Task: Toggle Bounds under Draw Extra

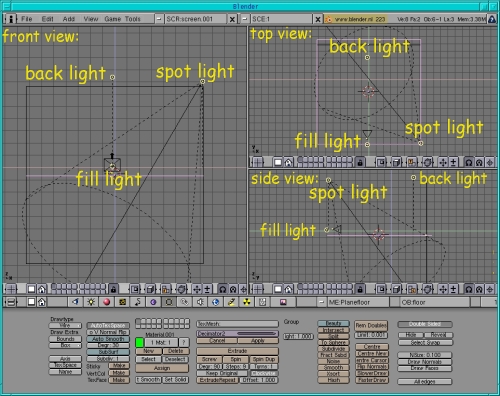Action: point(65,339)
